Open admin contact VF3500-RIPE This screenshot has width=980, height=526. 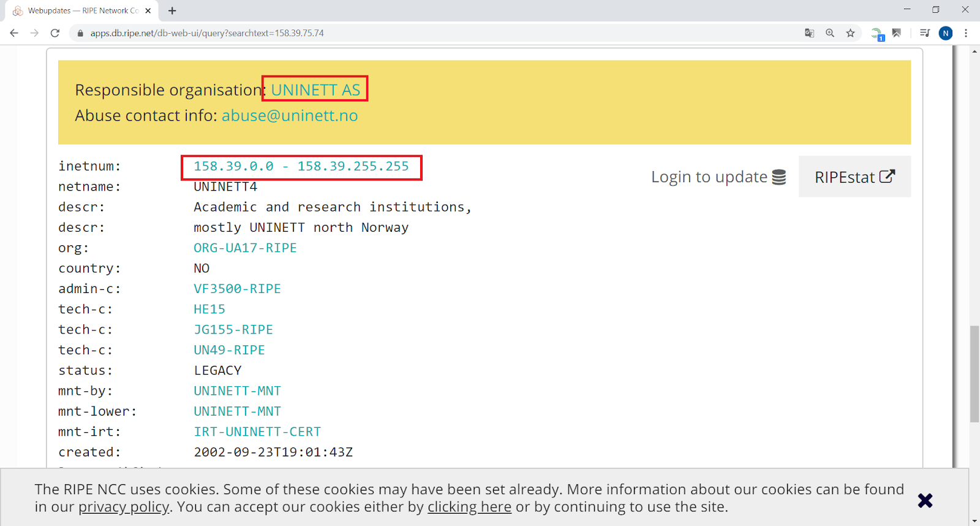pos(237,289)
